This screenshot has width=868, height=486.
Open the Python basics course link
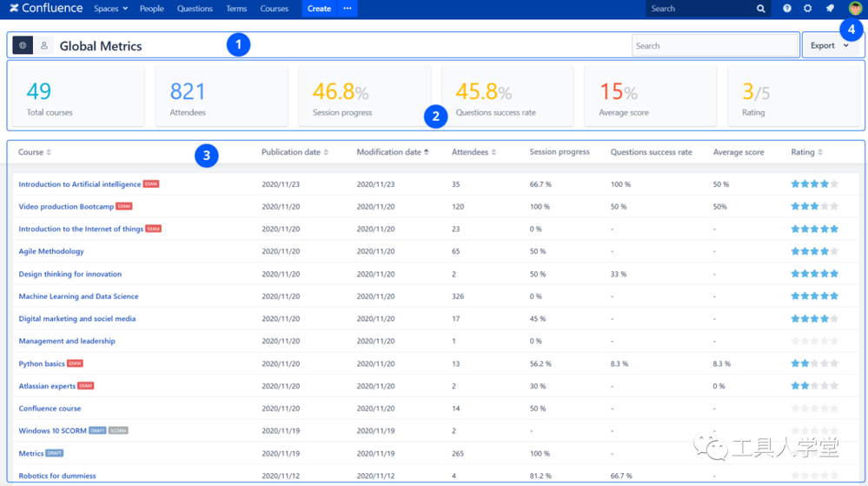click(42, 363)
